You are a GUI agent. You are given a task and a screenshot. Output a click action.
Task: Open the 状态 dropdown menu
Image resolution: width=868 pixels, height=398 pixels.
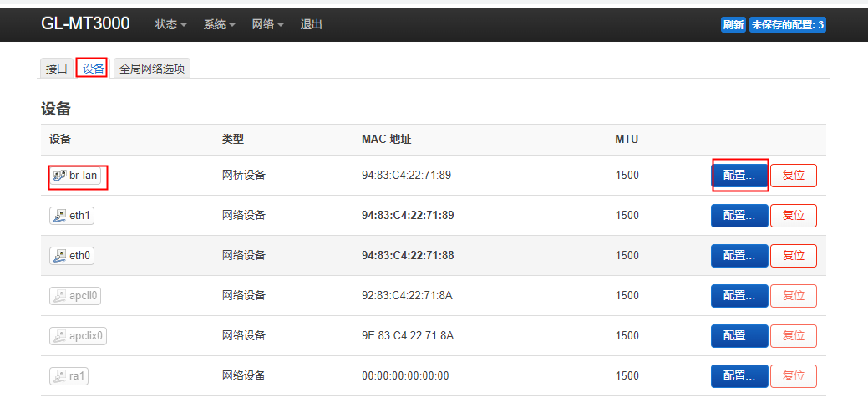pyautogui.click(x=170, y=24)
